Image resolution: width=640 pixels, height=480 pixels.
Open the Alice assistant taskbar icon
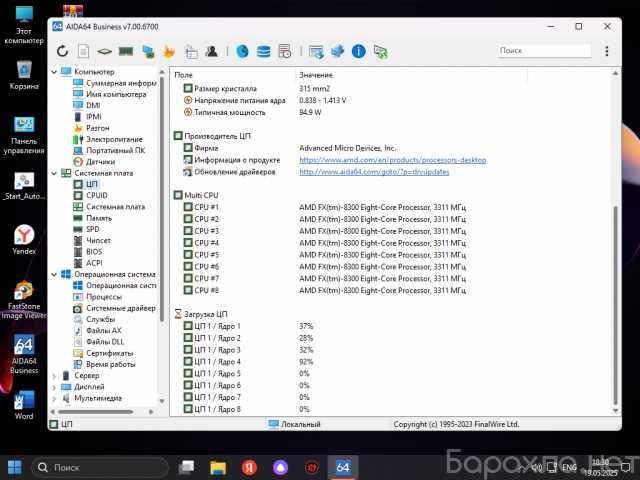coord(280,467)
